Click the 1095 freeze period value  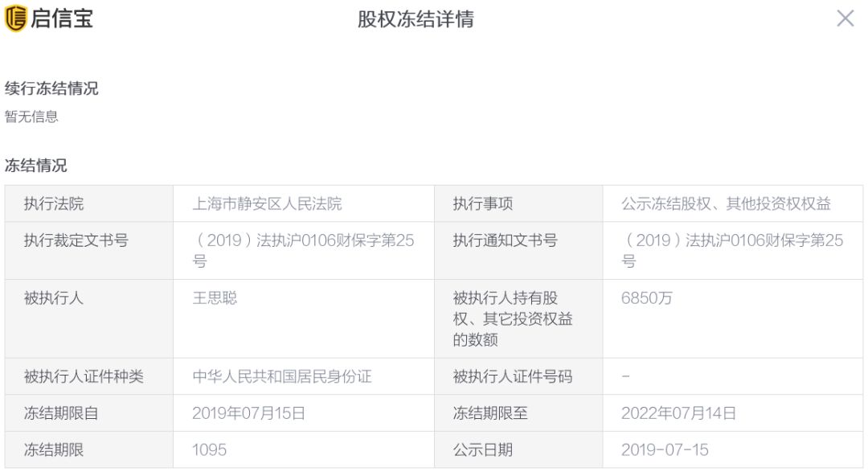coord(209,449)
